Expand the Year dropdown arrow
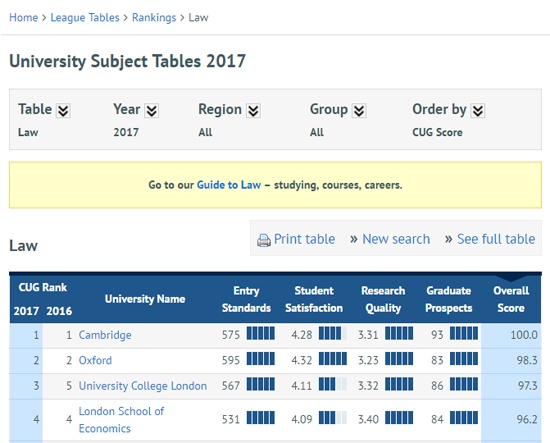Viewport: 550px width, 443px height. [x=152, y=111]
